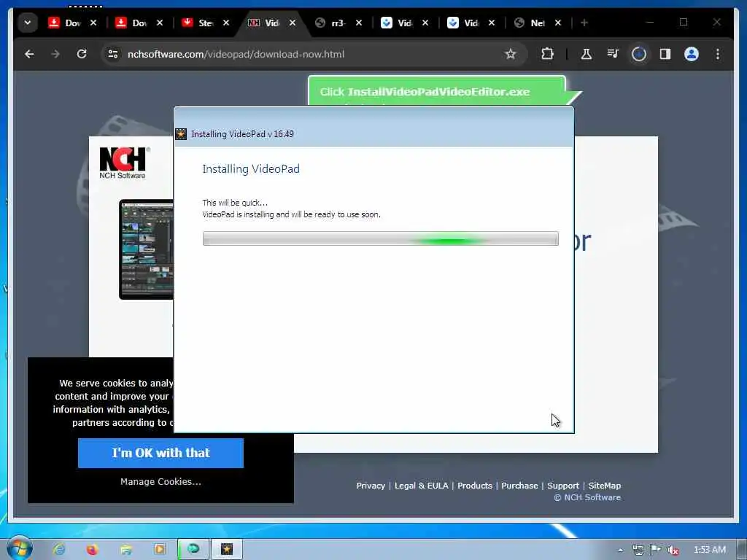Screen dimensions: 747x560
Task: Open the Extensions puzzle icon
Action: pos(547,54)
